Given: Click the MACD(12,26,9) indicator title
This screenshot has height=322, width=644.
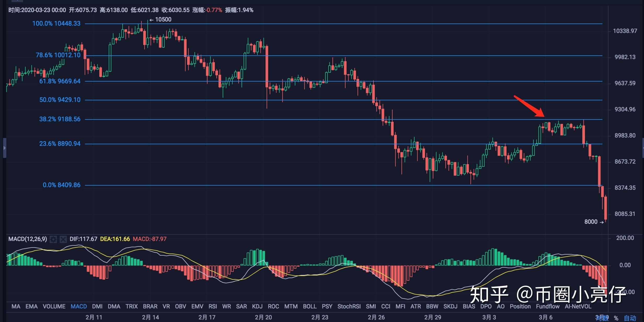Looking at the screenshot, I should pyautogui.click(x=28, y=239).
